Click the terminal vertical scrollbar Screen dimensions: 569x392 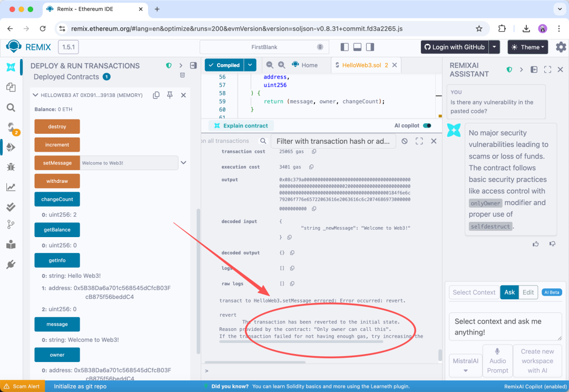(440, 355)
